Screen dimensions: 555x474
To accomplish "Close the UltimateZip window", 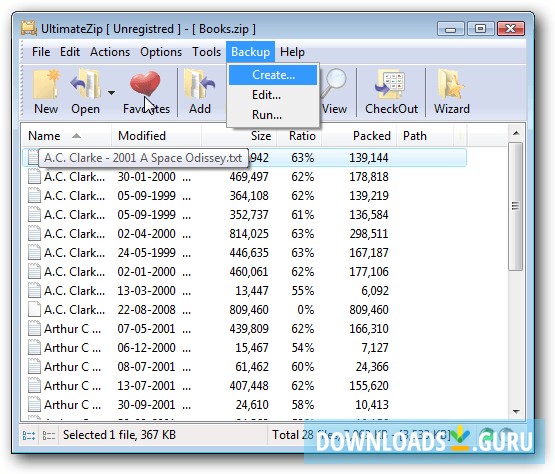I will coord(510,29).
